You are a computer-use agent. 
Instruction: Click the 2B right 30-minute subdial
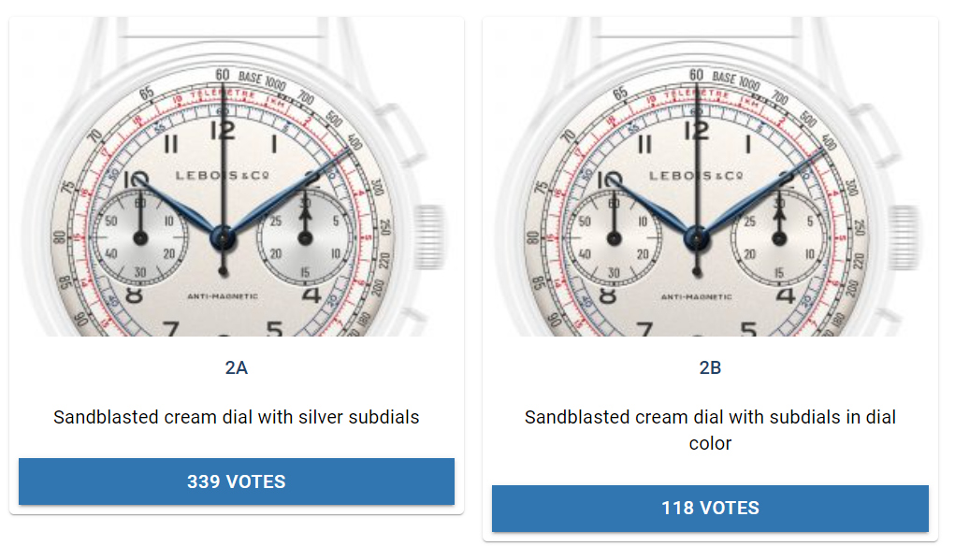tap(779, 238)
